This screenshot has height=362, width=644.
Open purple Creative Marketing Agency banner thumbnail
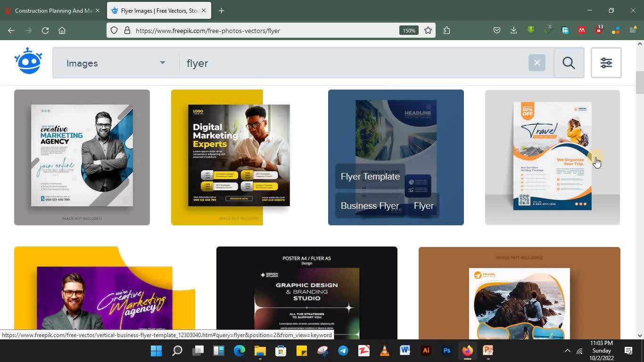[x=105, y=292]
